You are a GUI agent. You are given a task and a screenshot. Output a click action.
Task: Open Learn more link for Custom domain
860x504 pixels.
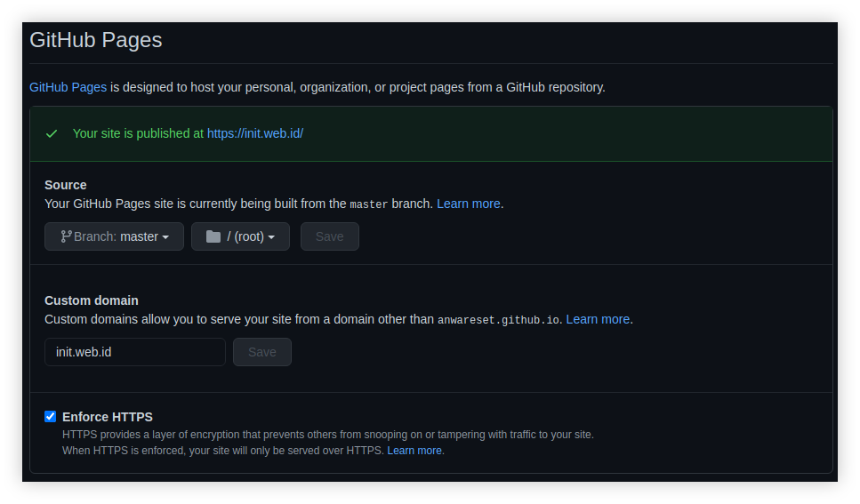click(598, 319)
